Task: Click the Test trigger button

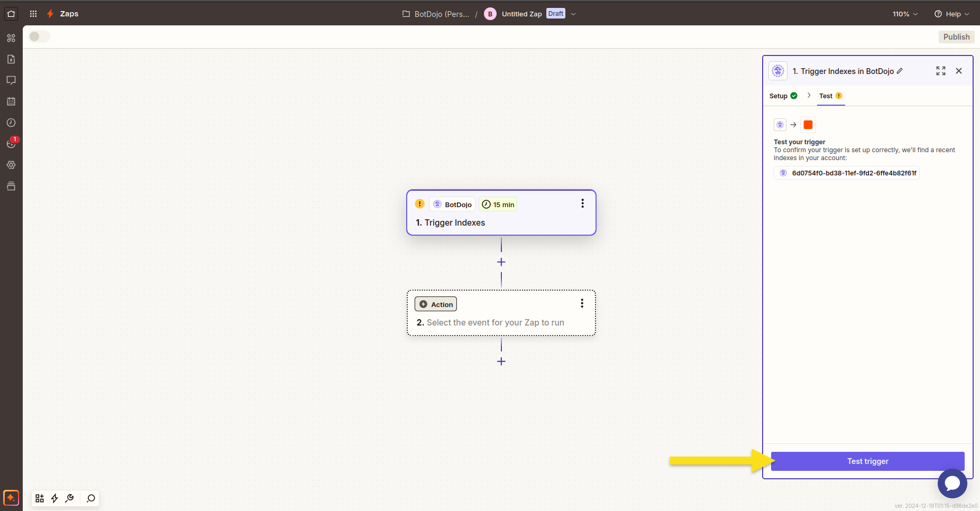Action: pyautogui.click(x=868, y=461)
